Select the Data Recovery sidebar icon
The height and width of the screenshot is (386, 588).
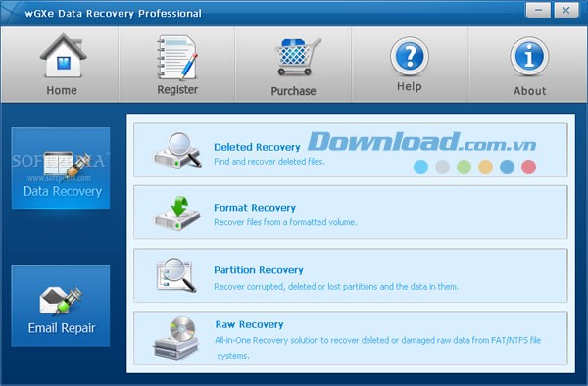(x=68, y=164)
